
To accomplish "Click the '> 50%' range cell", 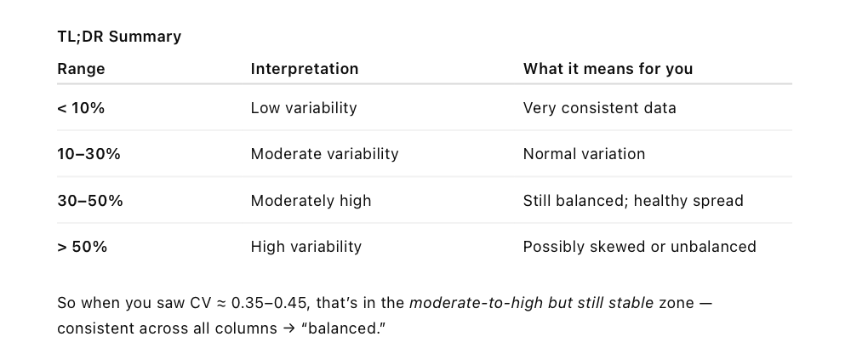I will coord(82,247).
